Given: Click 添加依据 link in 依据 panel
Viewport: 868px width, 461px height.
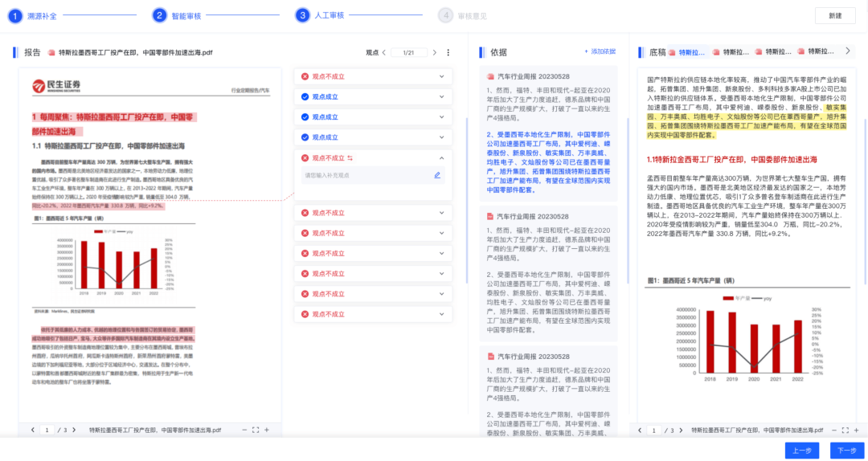Looking at the screenshot, I should (600, 51).
